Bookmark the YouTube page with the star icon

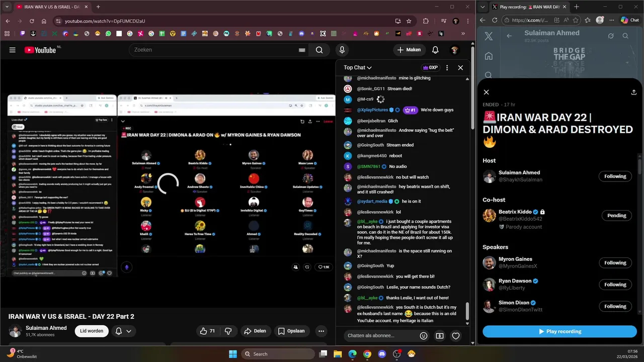[x=409, y=21]
